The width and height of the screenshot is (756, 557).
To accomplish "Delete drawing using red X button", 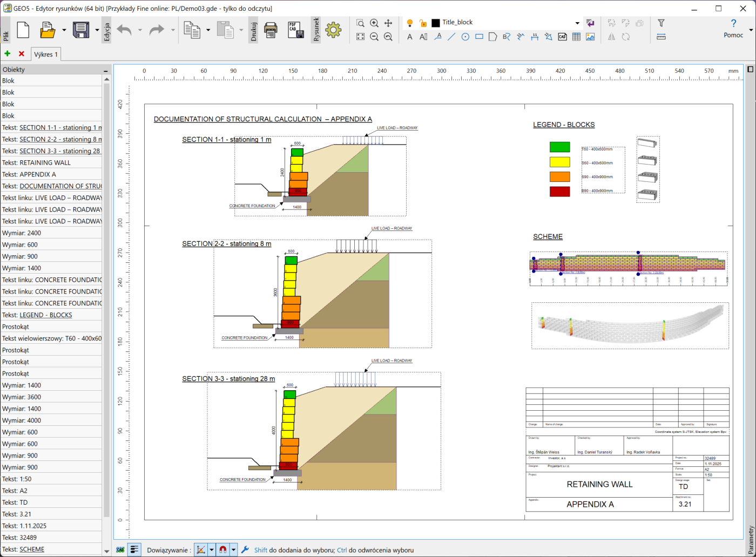I will pyautogui.click(x=22, y=54).
